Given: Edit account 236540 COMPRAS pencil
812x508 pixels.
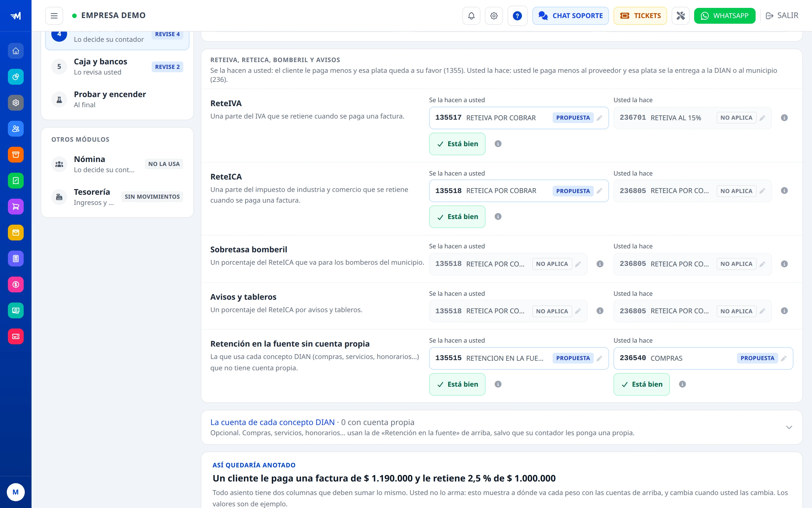Looking at the screenshot, I should [x=784, y=358].
